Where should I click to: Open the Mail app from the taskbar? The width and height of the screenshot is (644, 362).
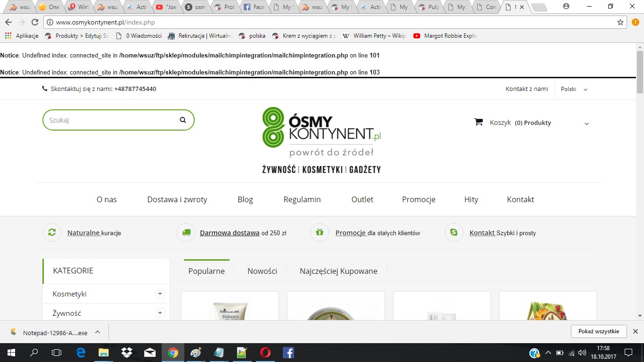coord(149,353)
